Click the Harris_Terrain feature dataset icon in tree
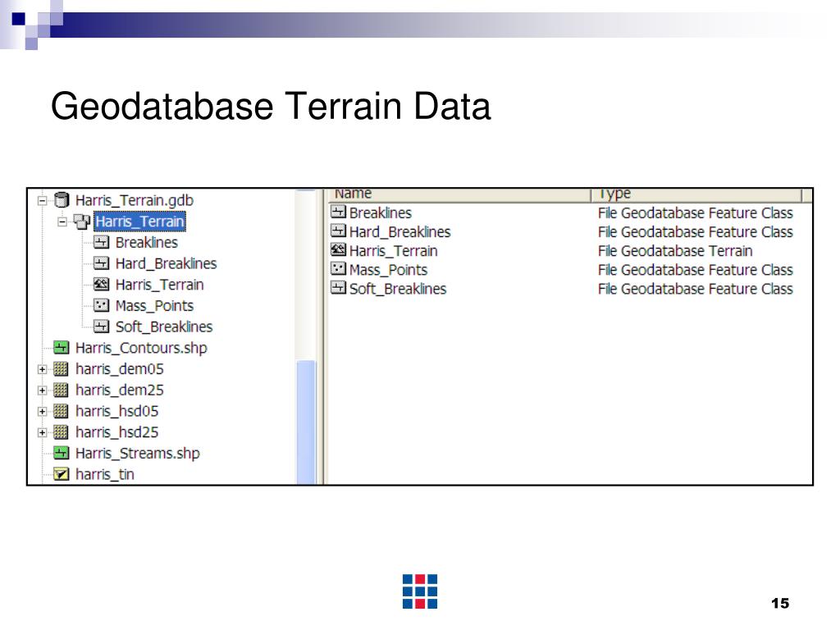The image size is (840, 630). (x=81, y=221)
